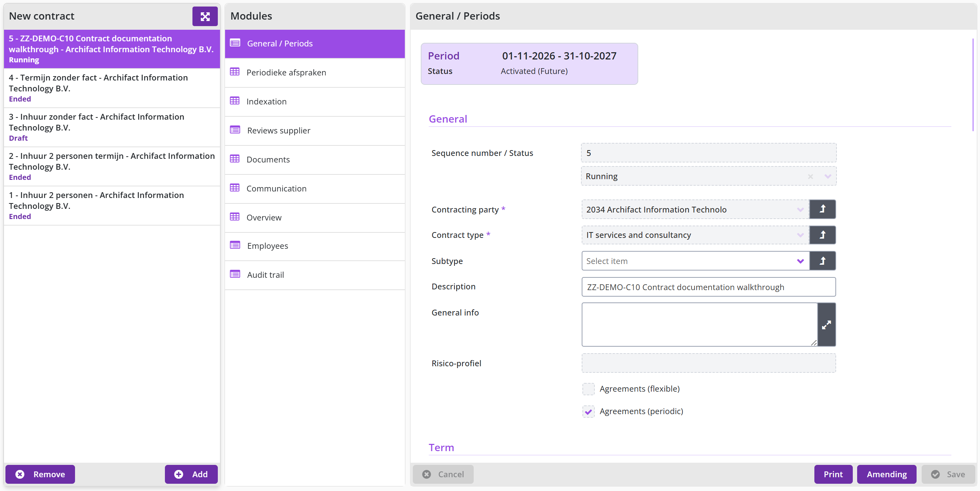Click the vertical scrollbar in General panel

click(973, 84)
